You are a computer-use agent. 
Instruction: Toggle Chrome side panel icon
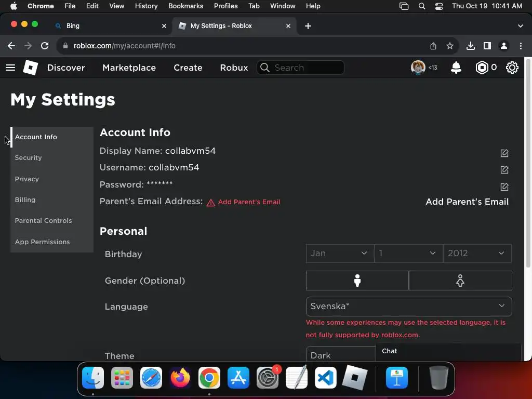(x=487, y=46)
